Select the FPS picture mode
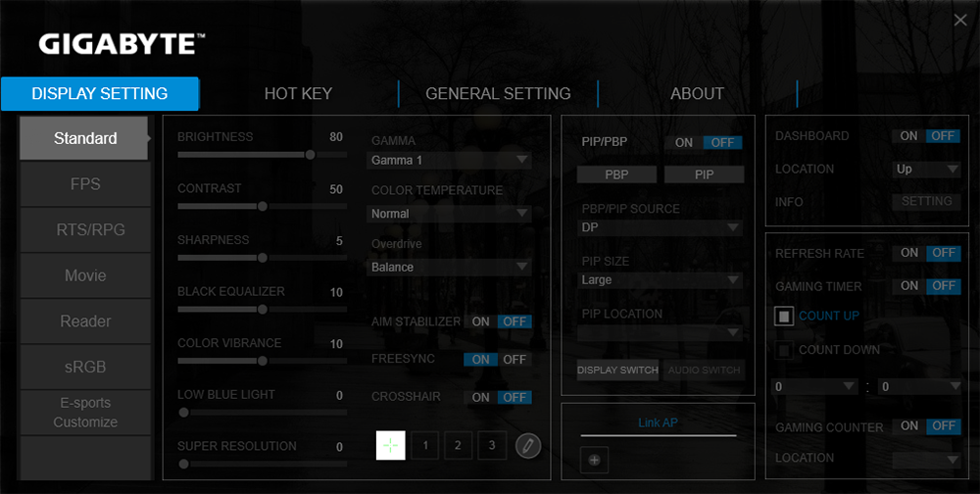The image size is (980, 494). tap(85, 184)
